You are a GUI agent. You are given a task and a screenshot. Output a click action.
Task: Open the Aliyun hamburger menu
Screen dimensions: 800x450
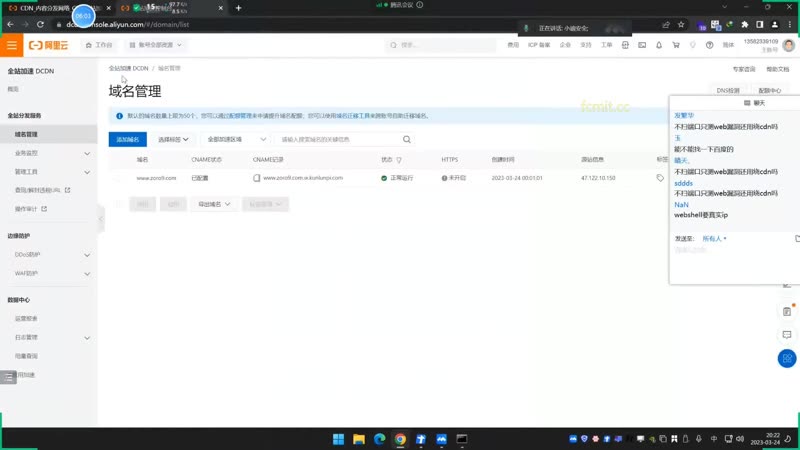[12, 45]
